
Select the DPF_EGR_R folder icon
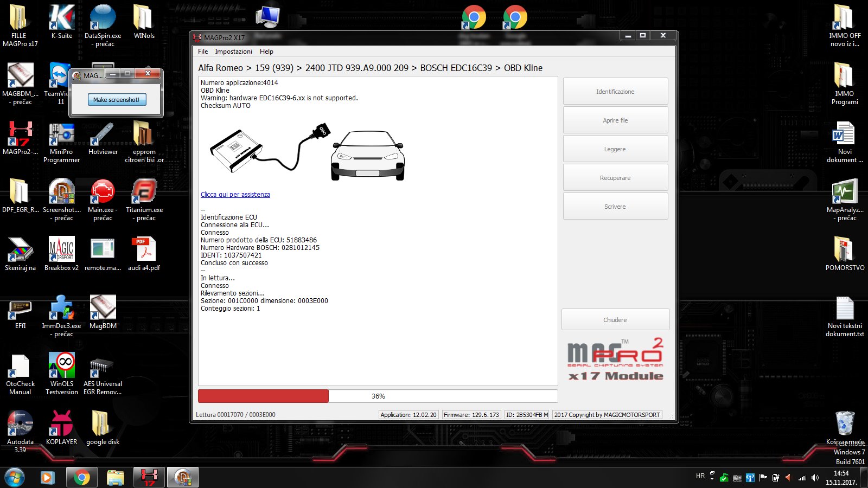pyautogui.click(x=20, y=196)
